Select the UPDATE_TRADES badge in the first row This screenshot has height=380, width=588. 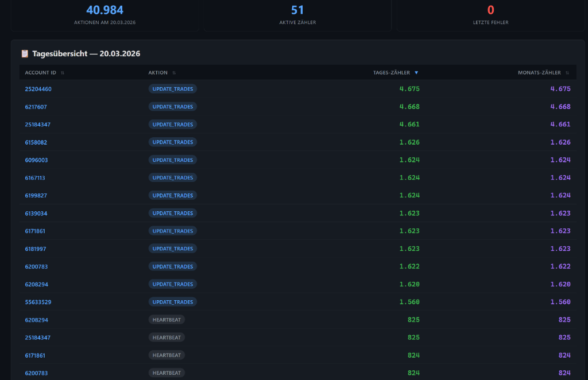172,88
